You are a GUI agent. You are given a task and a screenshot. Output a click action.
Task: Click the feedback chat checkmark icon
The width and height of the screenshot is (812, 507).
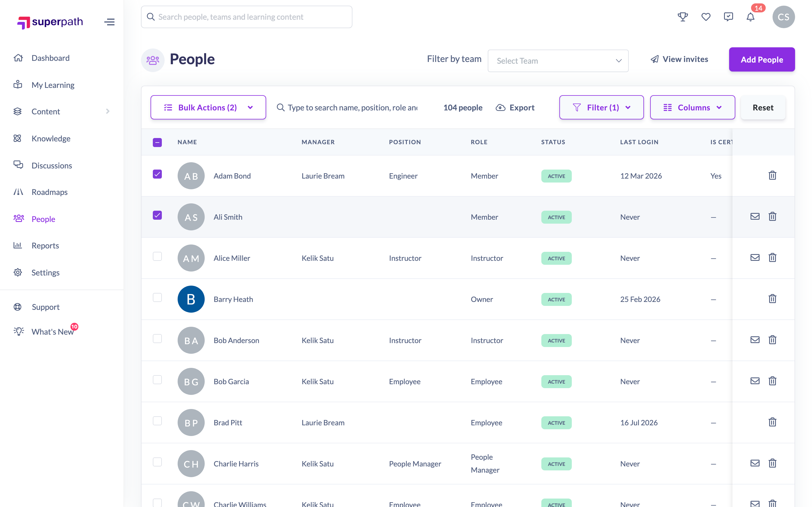coord(729,17)
